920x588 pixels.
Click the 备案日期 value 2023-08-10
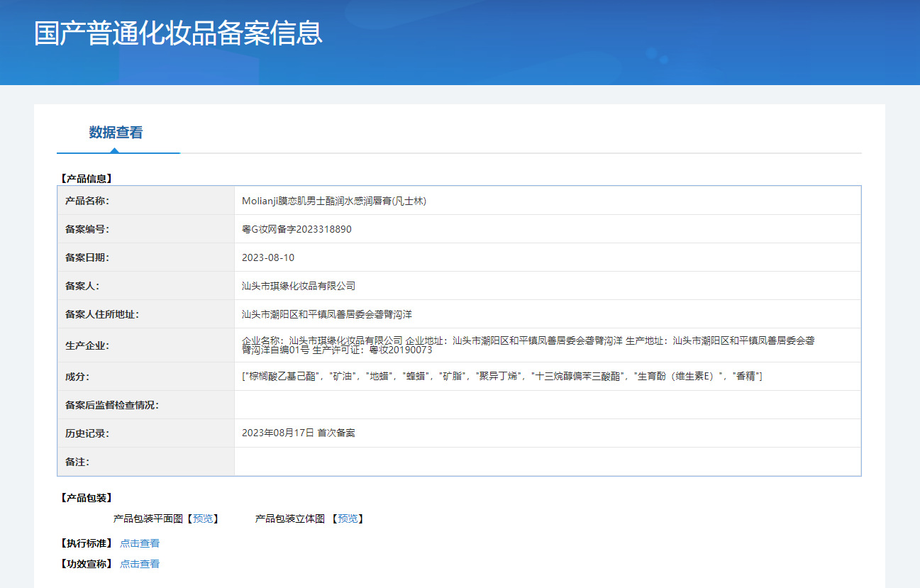coord(268,257)
